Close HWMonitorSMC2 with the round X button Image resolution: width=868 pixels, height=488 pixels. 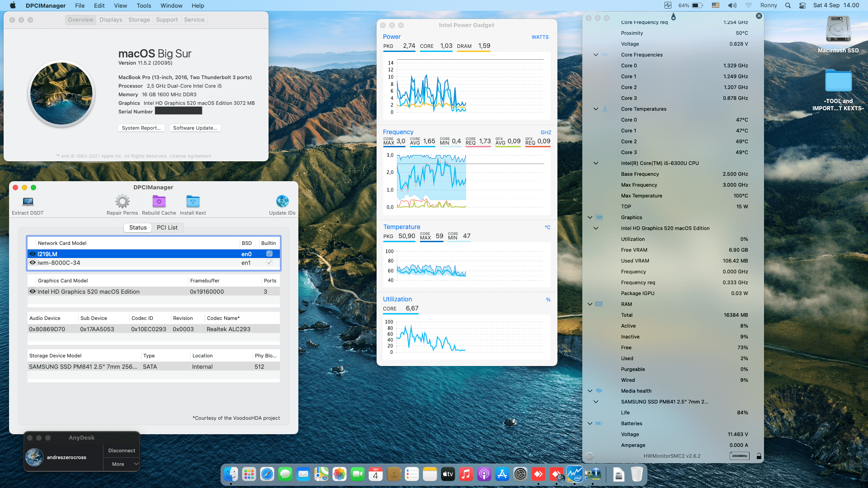759,16
